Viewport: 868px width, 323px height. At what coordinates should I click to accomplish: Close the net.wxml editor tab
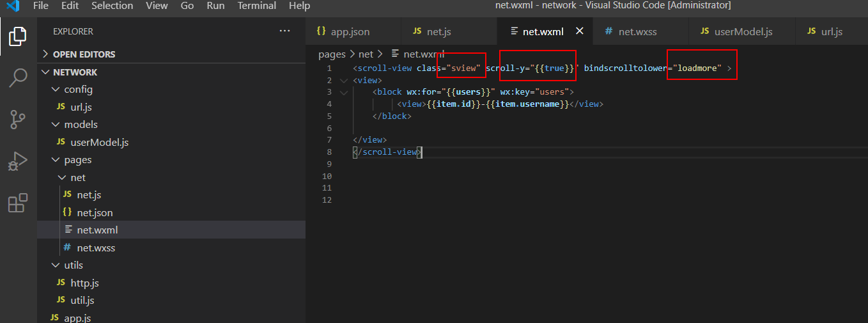(x=580, y=31)
